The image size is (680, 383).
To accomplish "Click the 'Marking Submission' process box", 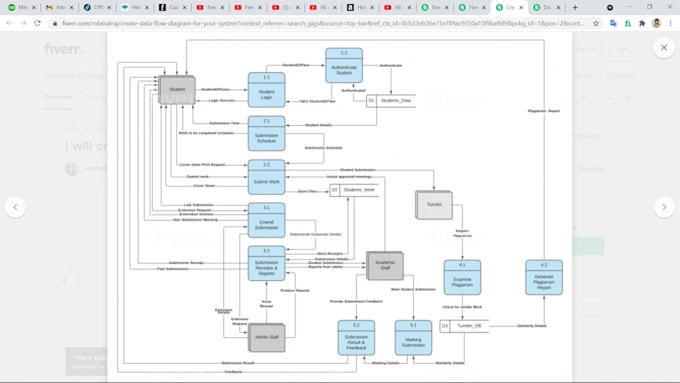I will pyautogui.click(x=413, y=338).
